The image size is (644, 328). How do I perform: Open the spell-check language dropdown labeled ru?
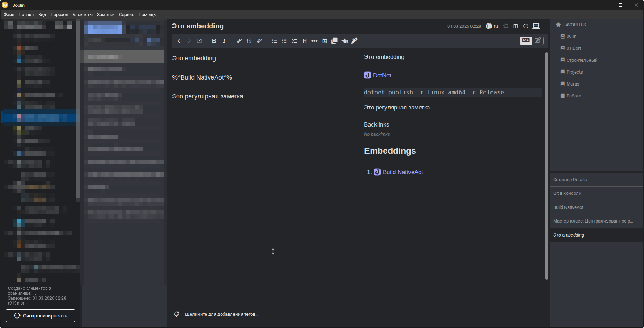tap(492, 26)
